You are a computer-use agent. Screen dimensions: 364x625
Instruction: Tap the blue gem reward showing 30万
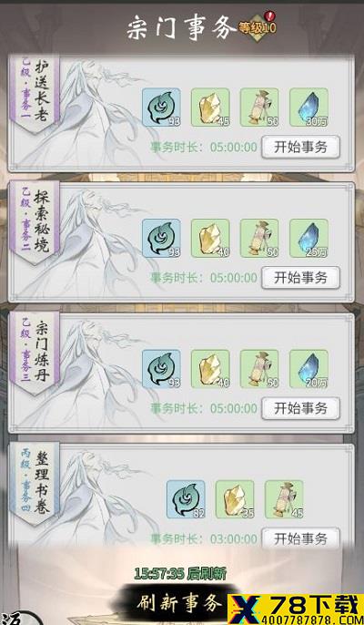(x=308, y=108)
